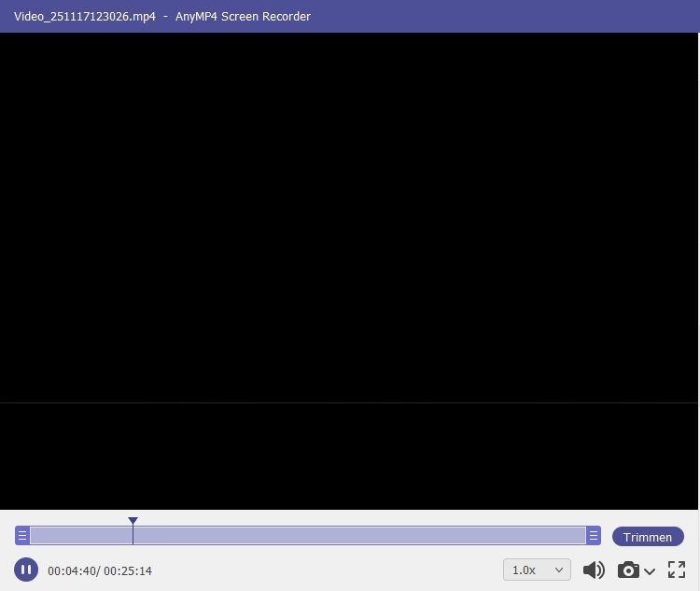700x591 pixels.
Task: Click the timeline bar before the playhead
Action: point(79,536)
